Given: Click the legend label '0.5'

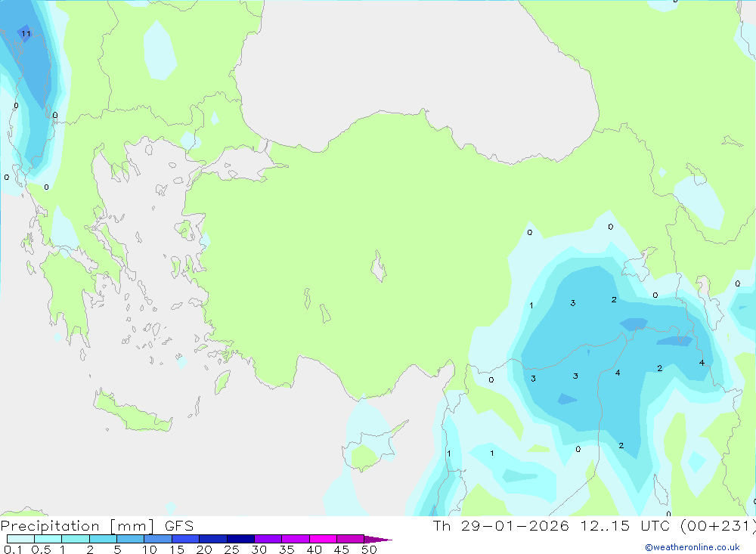Looking at the screenshot, I should [41, 549].
